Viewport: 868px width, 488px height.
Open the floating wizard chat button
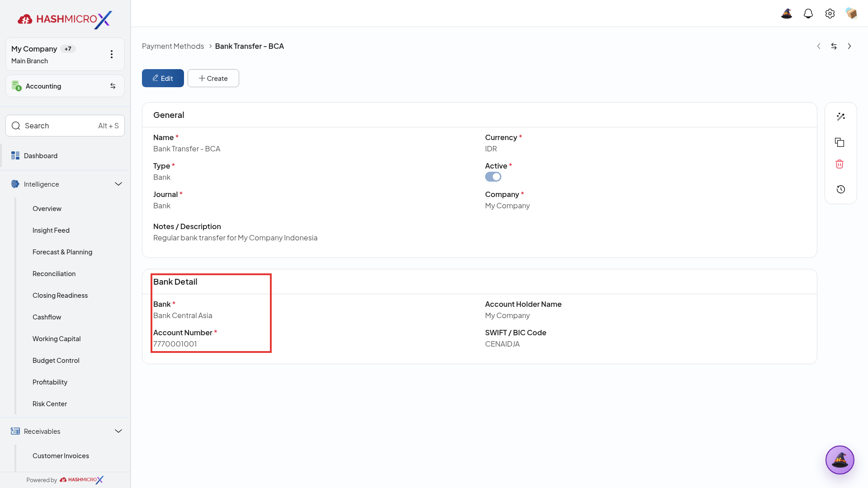(x=840, y=460)
